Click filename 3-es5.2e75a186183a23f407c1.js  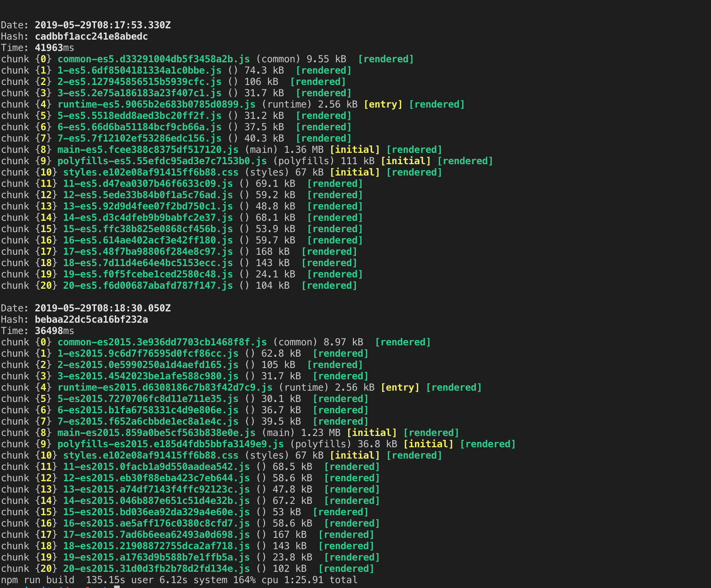(x=140, y=93)
